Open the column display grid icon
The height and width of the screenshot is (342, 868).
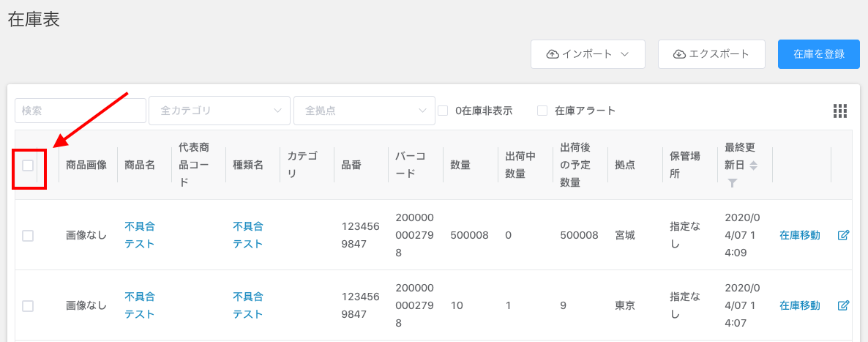click(x=839, y=111)
